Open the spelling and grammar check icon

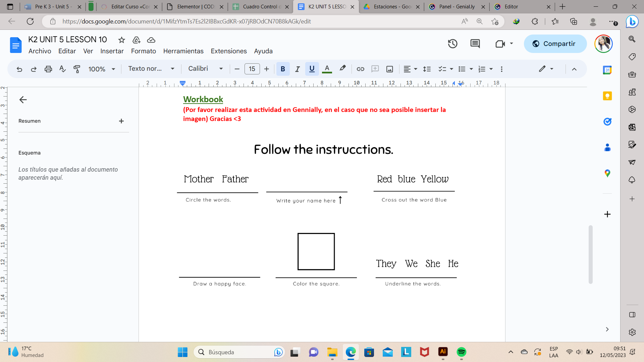(62, 69)
